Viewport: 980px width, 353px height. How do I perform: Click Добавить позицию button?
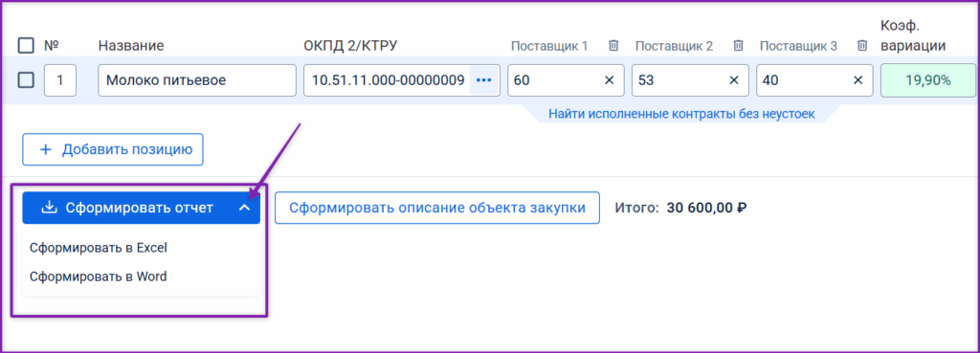click(113, 149)
